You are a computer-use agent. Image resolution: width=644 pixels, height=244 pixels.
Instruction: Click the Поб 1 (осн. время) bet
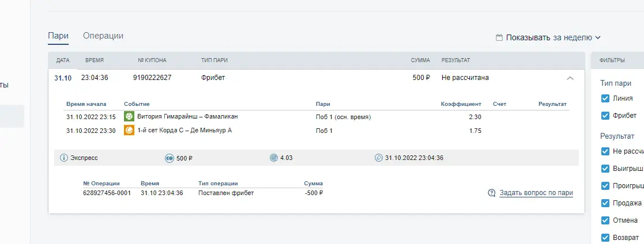(x=344, y=117)
